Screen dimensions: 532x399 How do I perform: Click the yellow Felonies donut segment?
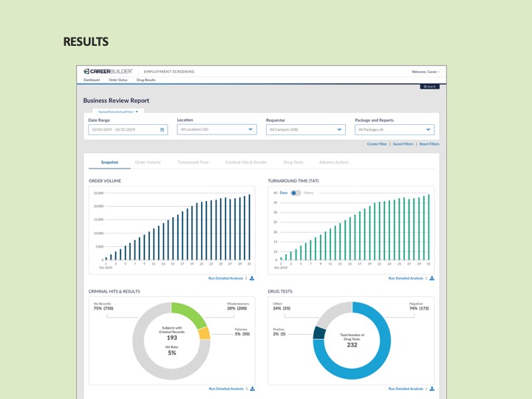click(204, 333)
